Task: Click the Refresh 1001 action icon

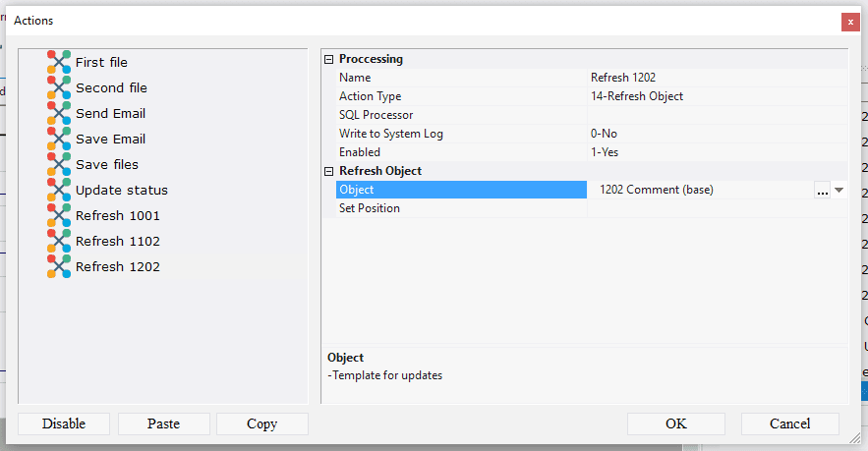Action: [x=59, y=215]
